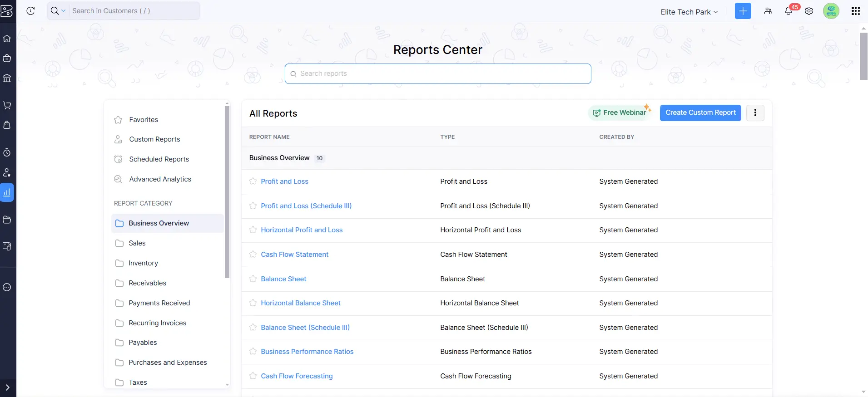Open the Cash Flow Statement report link
This screenshot has height=397, width=868.
click(x=294, y=255)
